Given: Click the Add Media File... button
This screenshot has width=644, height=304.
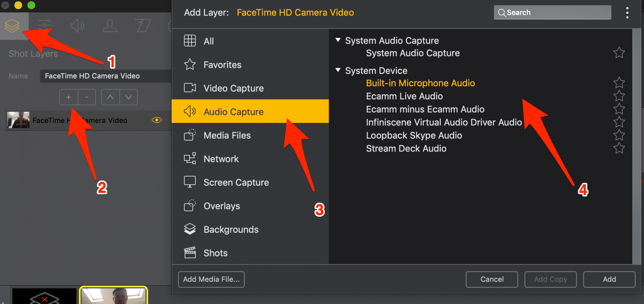Looking at the screenshot, I should click(211, 279).
